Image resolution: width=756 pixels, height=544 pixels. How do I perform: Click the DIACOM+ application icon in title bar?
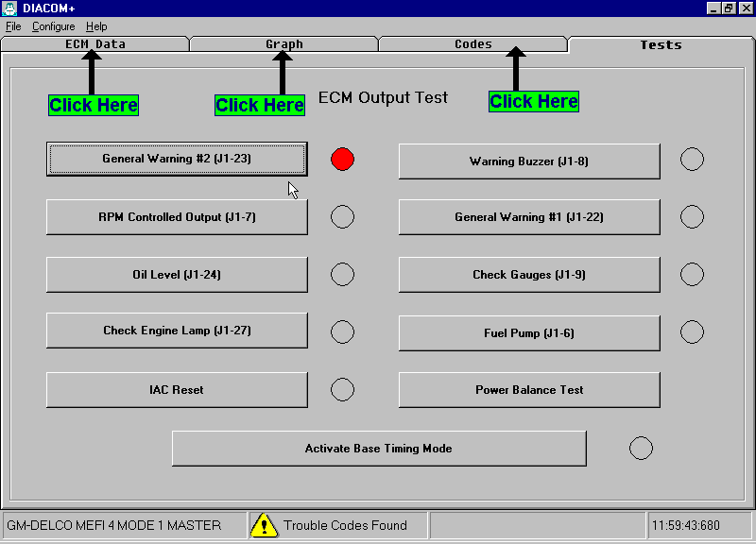[9, 8]
